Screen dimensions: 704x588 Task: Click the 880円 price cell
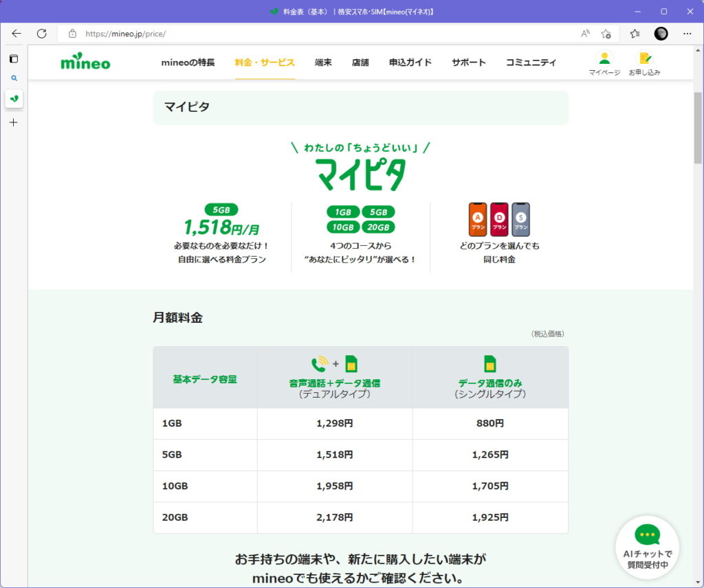coord(490,423)
